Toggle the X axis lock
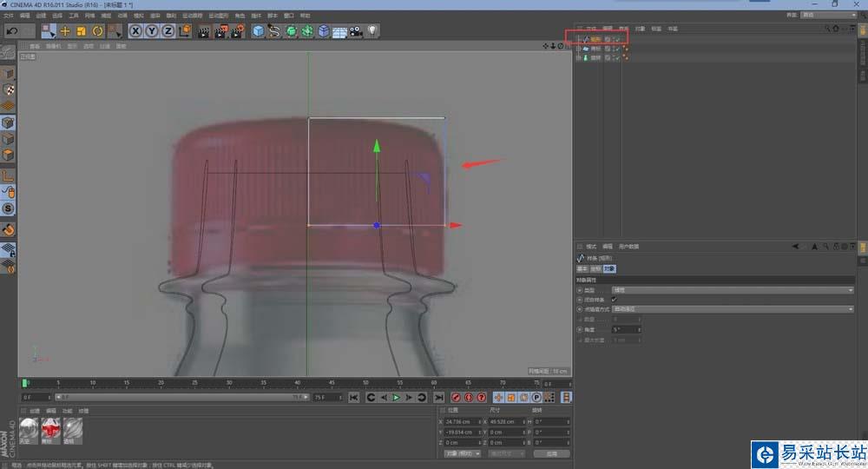The height and width of the screenshot is (469, 868). (136, 31)
